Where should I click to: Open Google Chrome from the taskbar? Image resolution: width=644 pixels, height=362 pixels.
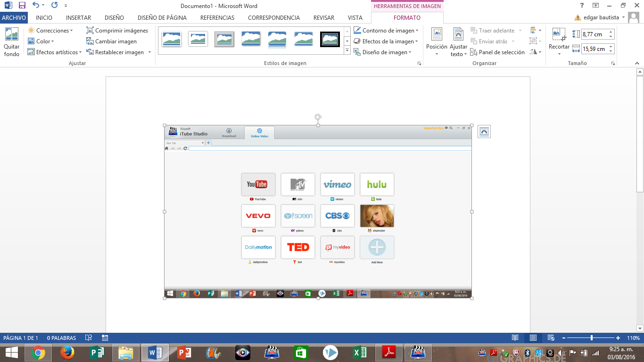[38, 353]
